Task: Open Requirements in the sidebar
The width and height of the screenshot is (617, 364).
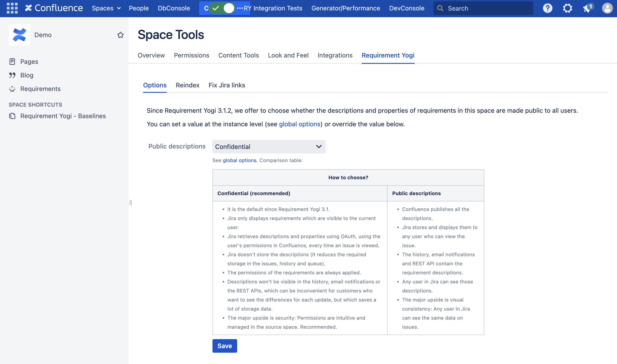Action: coord(40,89)
